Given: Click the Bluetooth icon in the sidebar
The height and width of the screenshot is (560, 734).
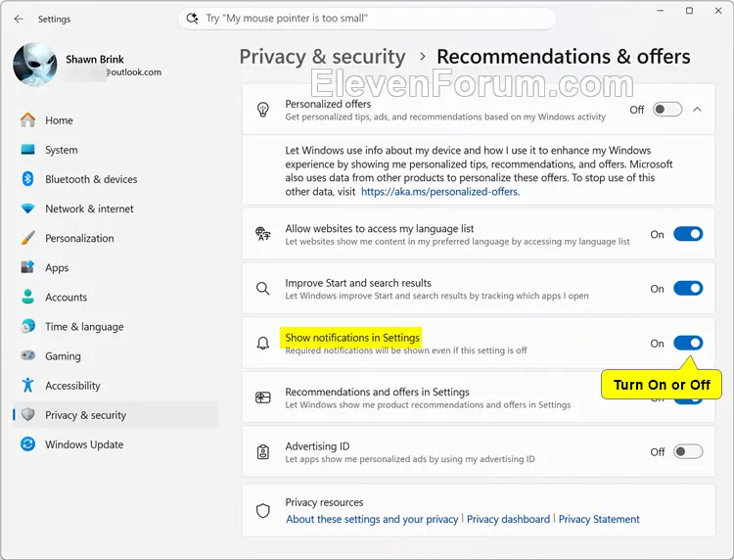Looking at the screenshot, I should coord(28,179).
